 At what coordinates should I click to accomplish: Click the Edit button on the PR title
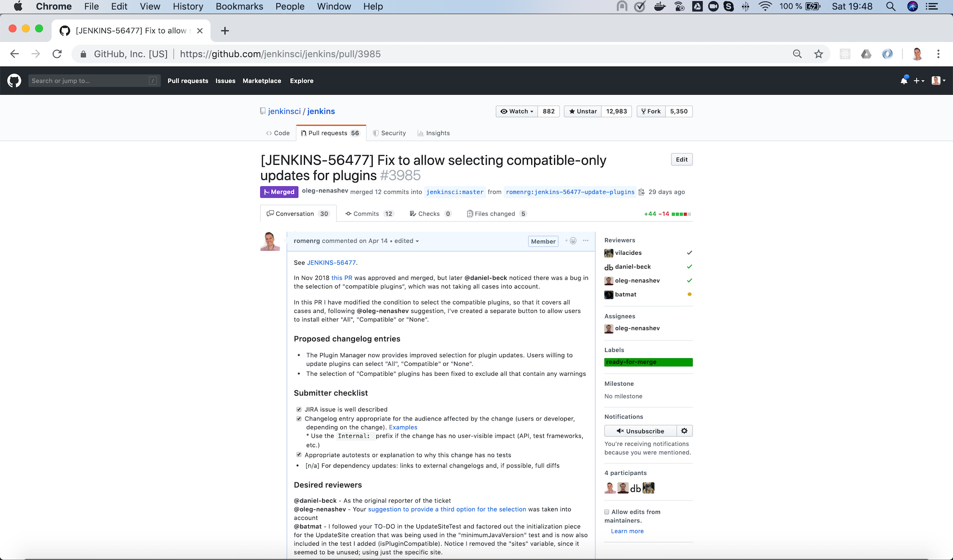coord(681,159)
